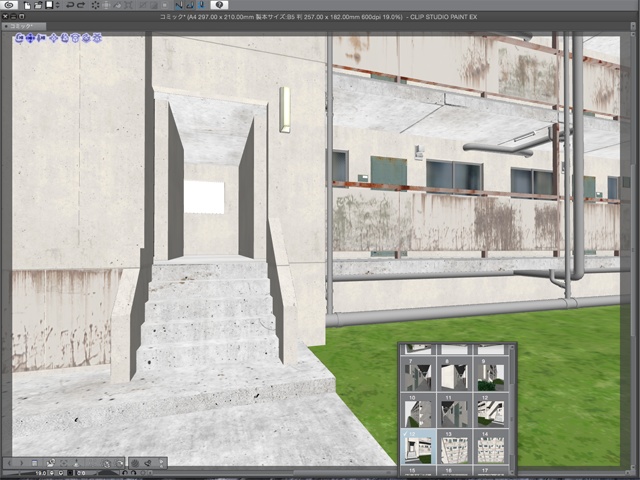Expand the save icon dropdown arrows

57,5
